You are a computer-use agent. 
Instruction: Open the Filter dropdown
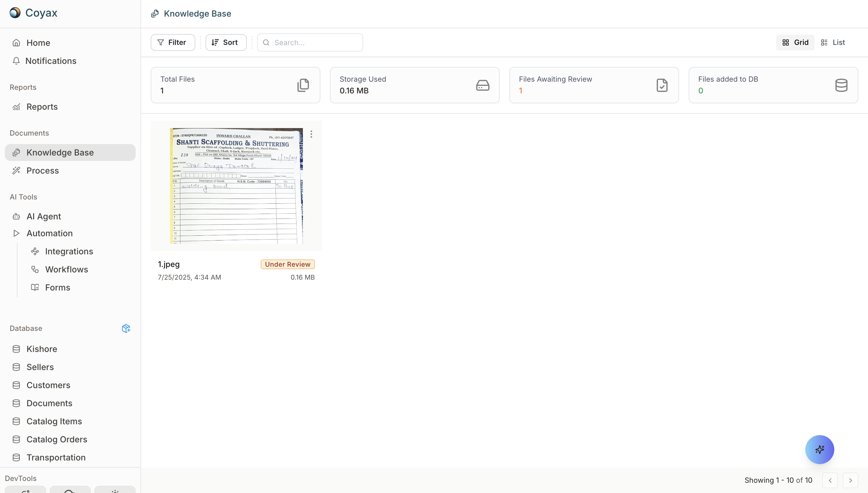[x=173, y=43]
